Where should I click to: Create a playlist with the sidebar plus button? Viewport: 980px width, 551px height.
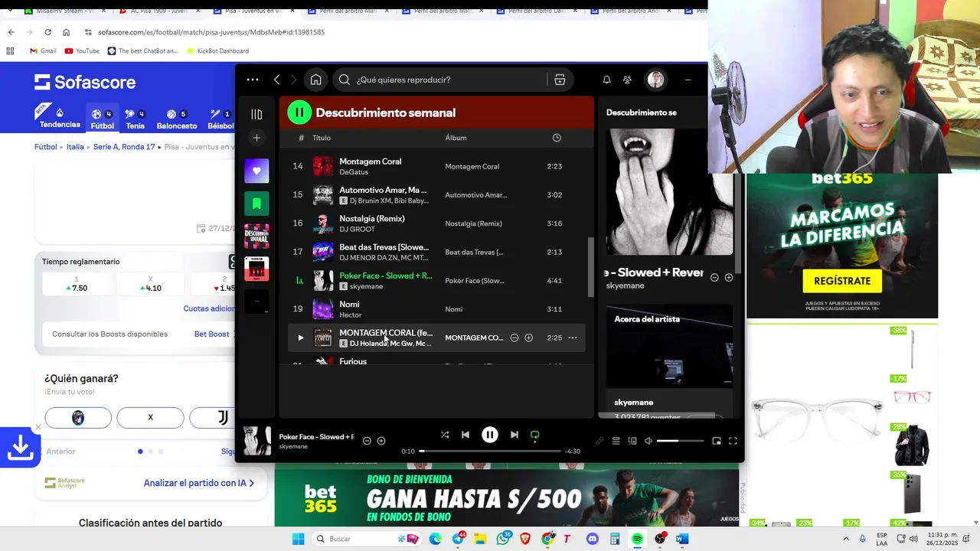point(256,138)
